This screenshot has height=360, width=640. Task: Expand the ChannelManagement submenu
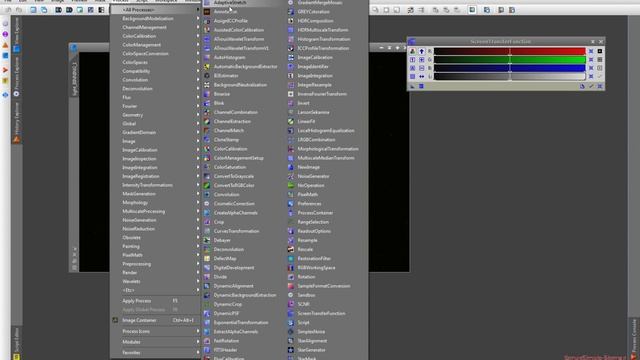[156, 27]
